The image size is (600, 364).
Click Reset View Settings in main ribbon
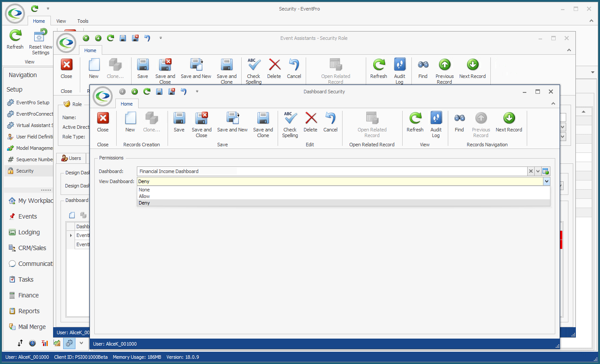pos(40,42)
